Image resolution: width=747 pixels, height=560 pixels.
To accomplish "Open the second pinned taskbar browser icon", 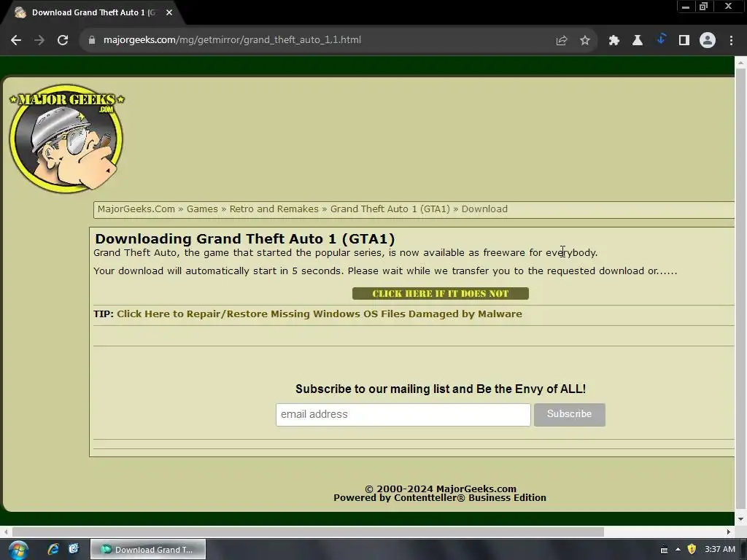I will 74,550.
